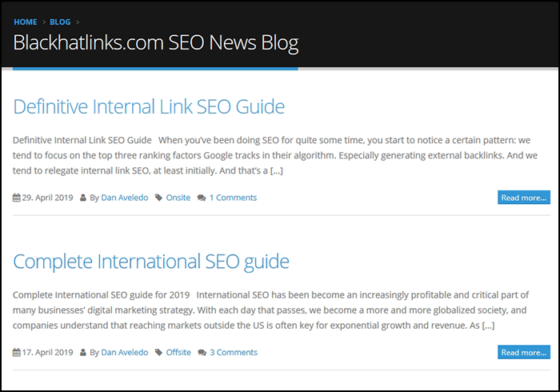Open 'Complete International SEO guide' article title

coord(151,262)
